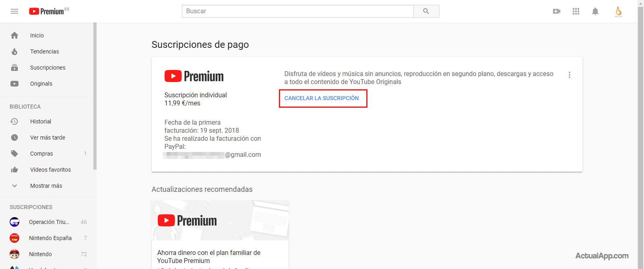The width and height of the screenshot is (644, 269).
Task: Click the Historial clock-arrow icon
Action: (x=14, y=121)
